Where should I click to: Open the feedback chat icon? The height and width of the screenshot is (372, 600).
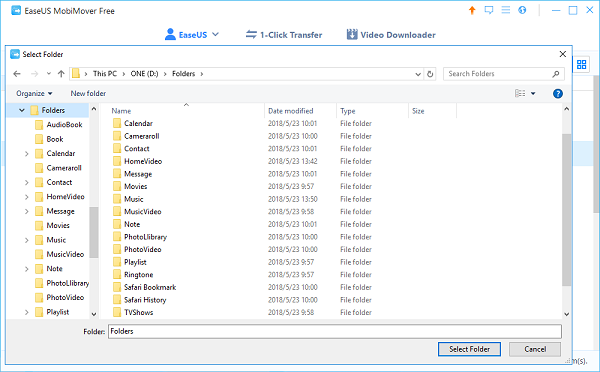click(x=489, y=10)
